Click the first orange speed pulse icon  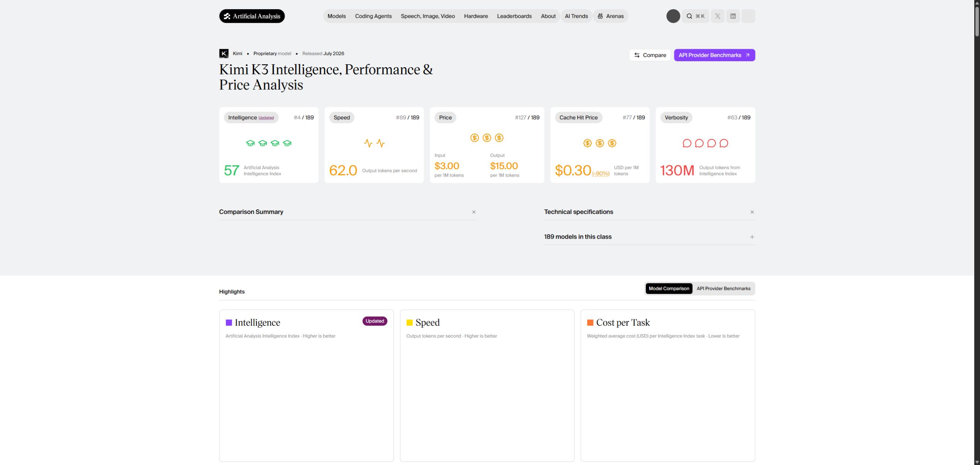[368, 143]
